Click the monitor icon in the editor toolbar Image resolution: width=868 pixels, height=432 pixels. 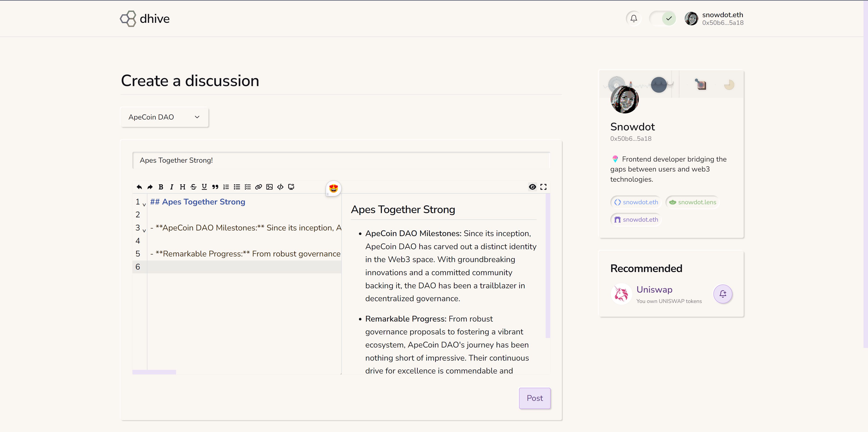[x=291, y=187]
